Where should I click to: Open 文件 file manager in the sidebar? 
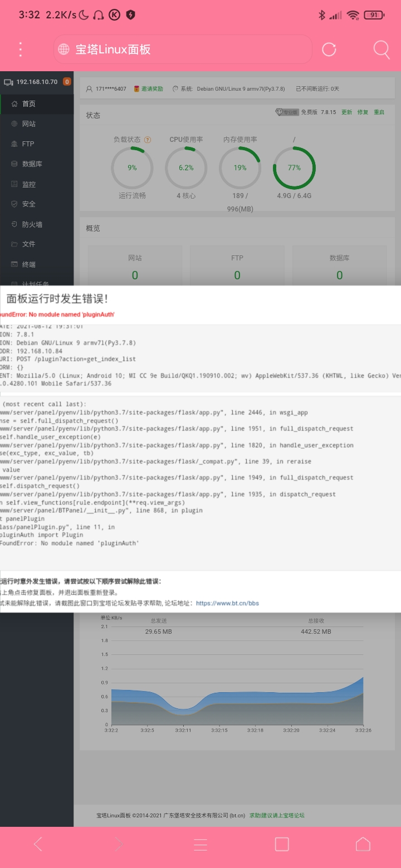click(37, 244)
